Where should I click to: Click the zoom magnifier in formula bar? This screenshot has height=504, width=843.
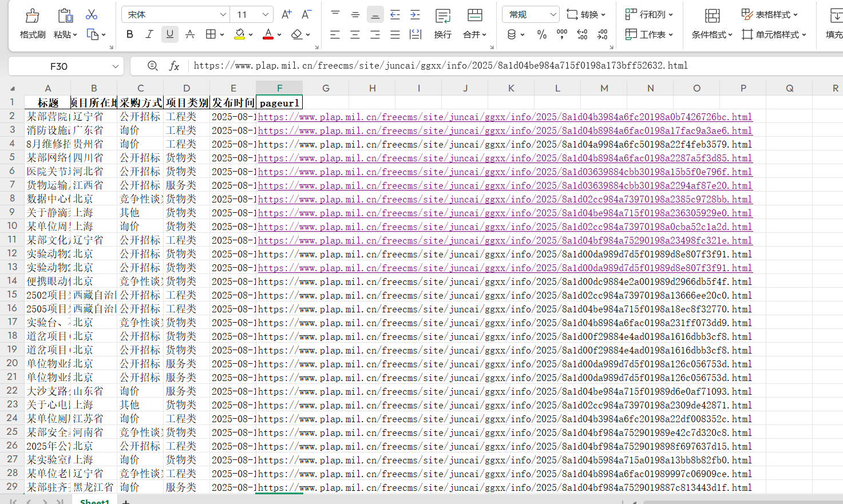tap(152, 66)
